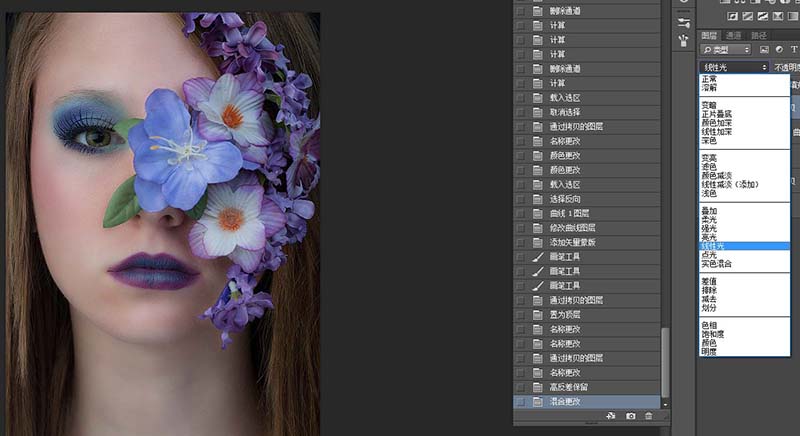
Task: Select 叠加 in the blend mode list
Action: pos(708,212)
